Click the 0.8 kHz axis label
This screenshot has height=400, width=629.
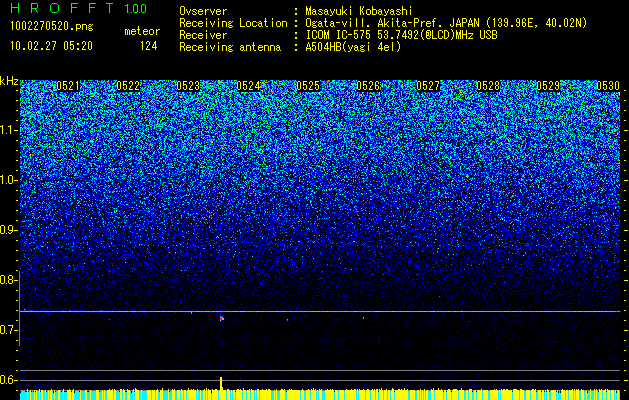7,280
